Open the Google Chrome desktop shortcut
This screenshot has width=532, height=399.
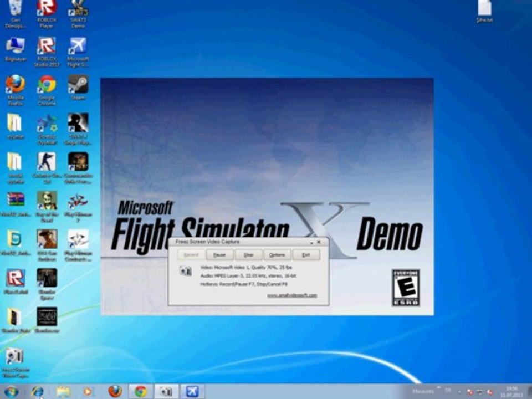[x=47, y=90]
